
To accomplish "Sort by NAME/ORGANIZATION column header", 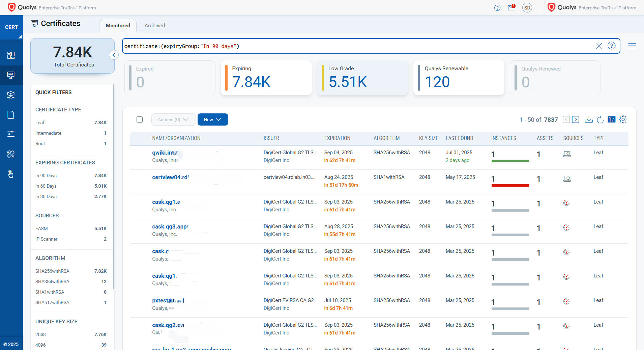I will 176,138.
